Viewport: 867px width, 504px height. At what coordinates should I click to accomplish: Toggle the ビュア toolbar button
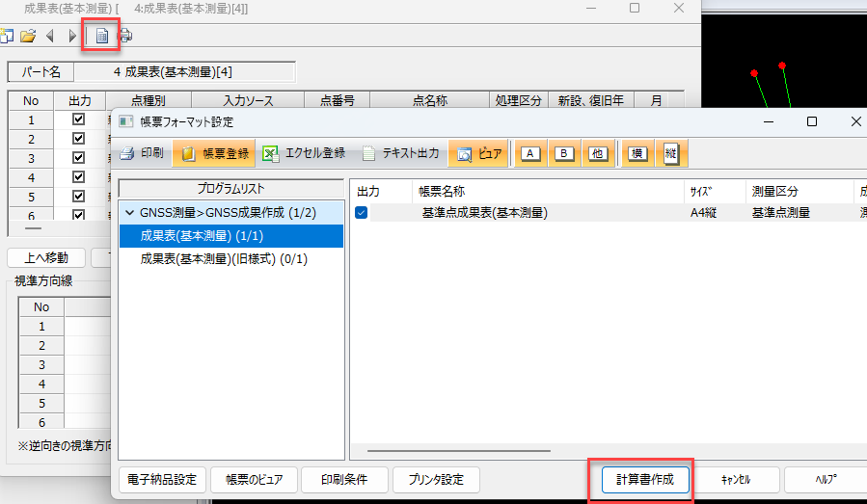click(x=479, y=153)
